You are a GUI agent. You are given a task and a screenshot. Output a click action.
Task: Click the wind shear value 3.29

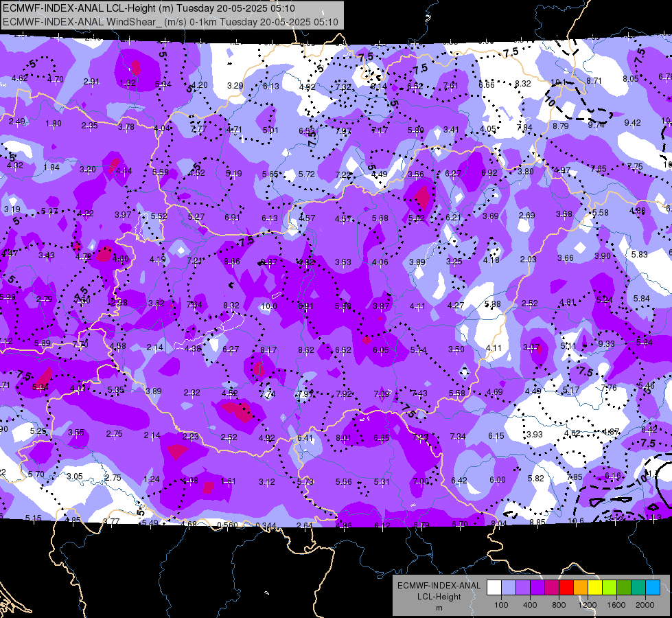coord(235,85)
